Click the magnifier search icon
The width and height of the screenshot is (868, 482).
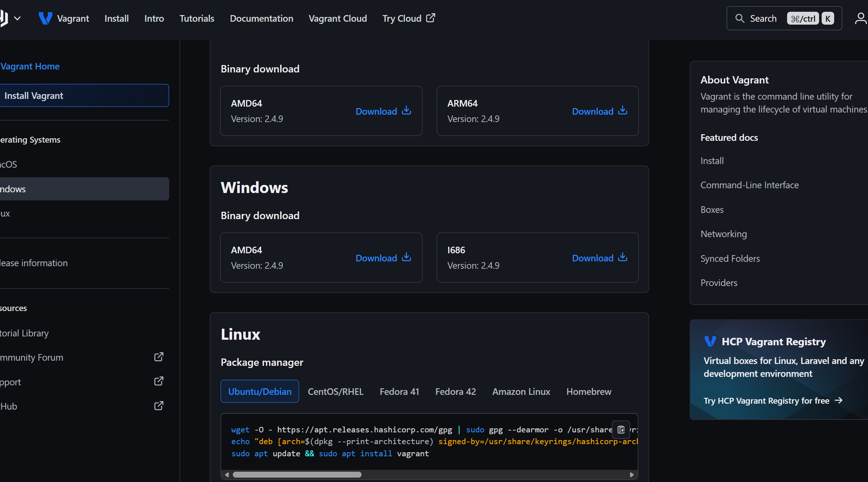(x=740, y=18)
